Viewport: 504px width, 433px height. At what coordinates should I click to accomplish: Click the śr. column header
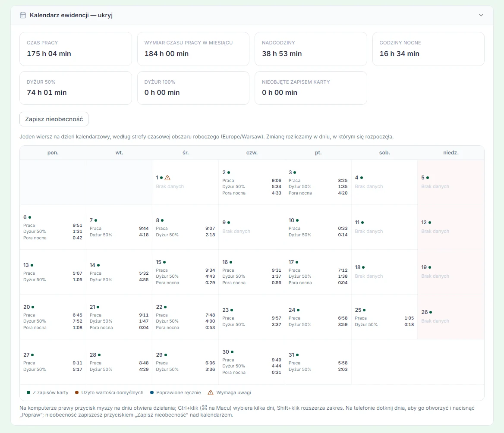point(186,153)
